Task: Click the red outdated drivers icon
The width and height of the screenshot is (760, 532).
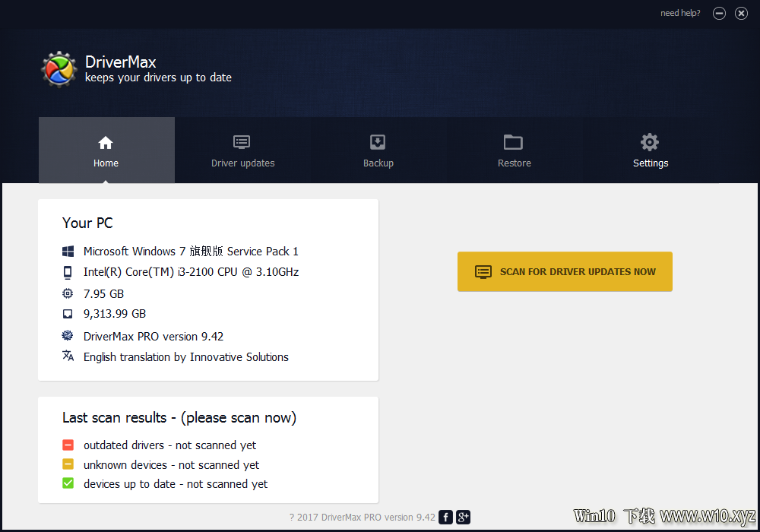Action: point(68,445)
